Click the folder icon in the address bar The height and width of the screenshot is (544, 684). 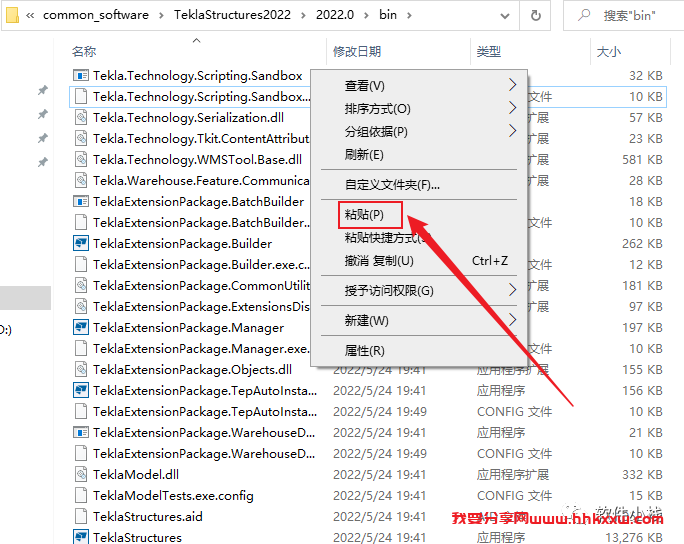coord(12,15)
